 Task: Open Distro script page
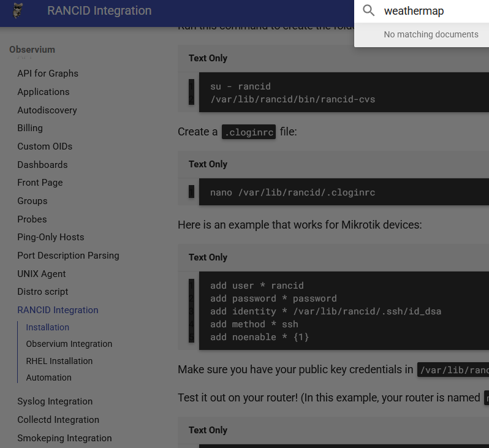(43, 292)
